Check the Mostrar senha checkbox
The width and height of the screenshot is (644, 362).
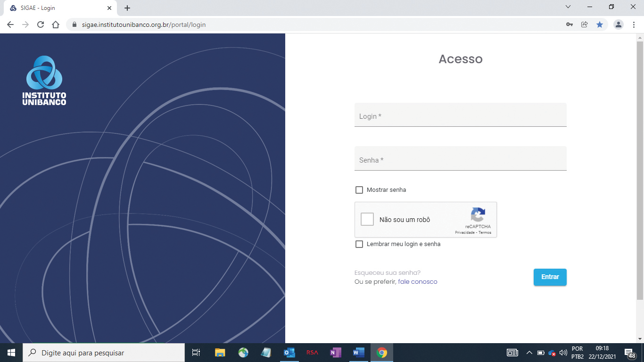359,190
